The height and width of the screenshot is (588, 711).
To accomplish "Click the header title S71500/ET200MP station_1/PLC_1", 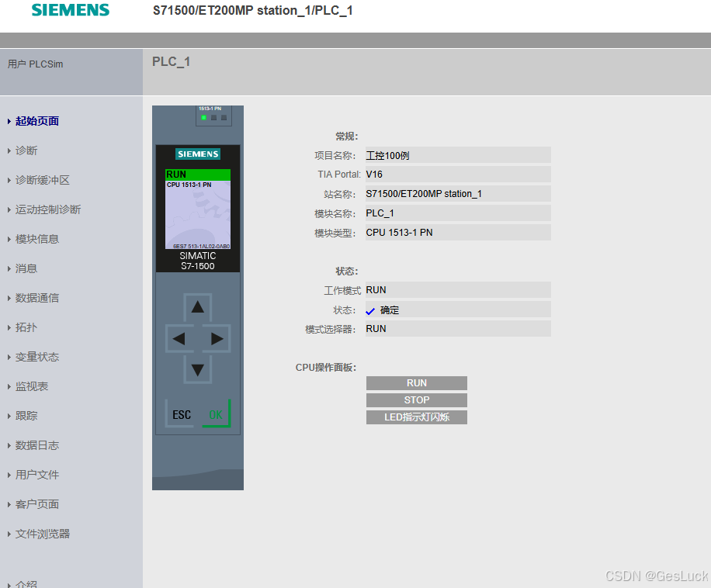I will click(x=252, y=10).
